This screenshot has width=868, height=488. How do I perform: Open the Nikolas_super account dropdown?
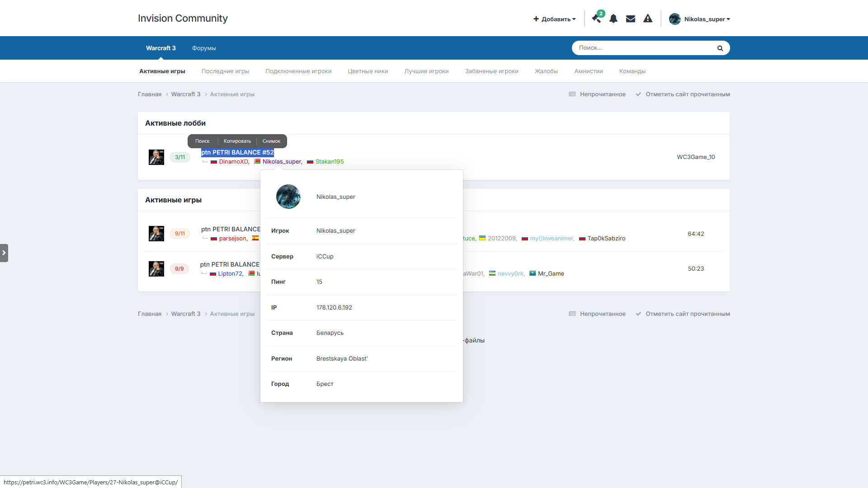pos(700,19)
